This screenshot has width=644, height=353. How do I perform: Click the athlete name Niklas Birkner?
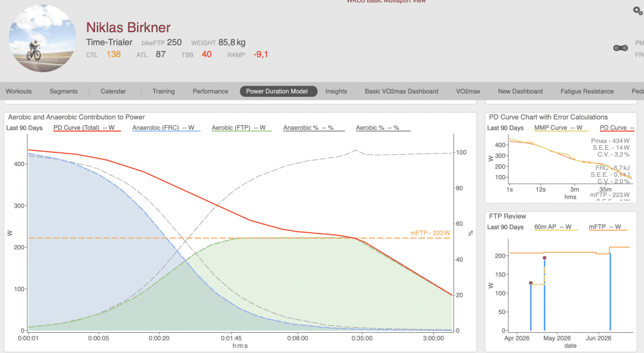click(128, 28)
